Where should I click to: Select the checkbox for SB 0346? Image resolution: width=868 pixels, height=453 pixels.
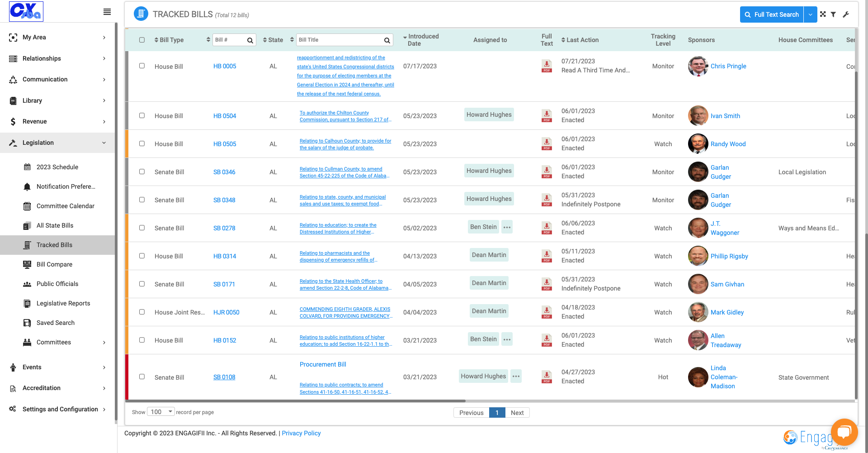click(x=142, y=172)
